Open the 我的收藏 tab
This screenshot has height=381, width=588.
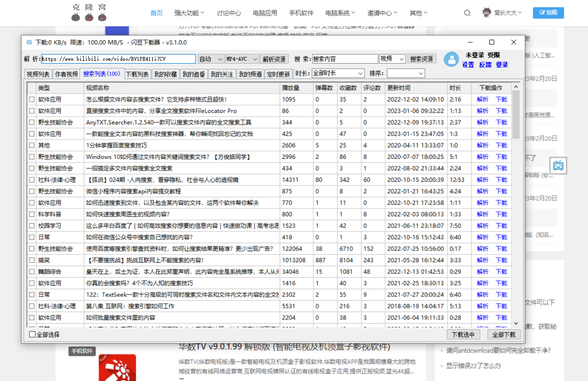165,74
